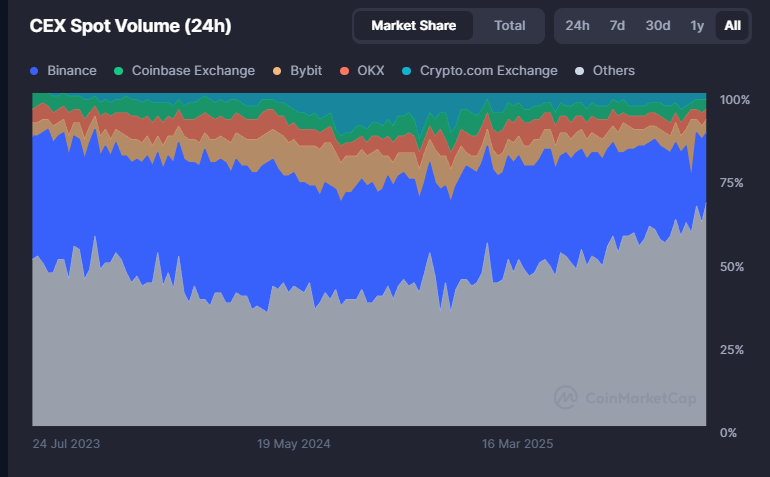Click the 24 Jul 2023 date label
The image size is (770, 477).
coord(66,444)
